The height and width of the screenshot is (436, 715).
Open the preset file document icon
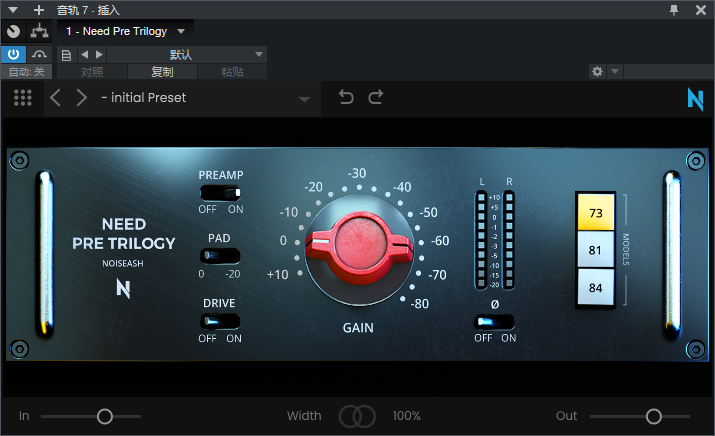pos(66,55)
